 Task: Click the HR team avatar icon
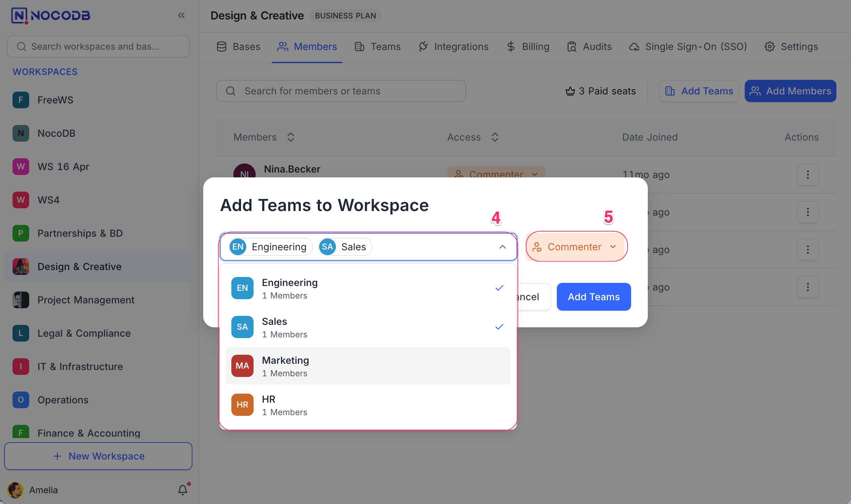click(x=242, y=404)
